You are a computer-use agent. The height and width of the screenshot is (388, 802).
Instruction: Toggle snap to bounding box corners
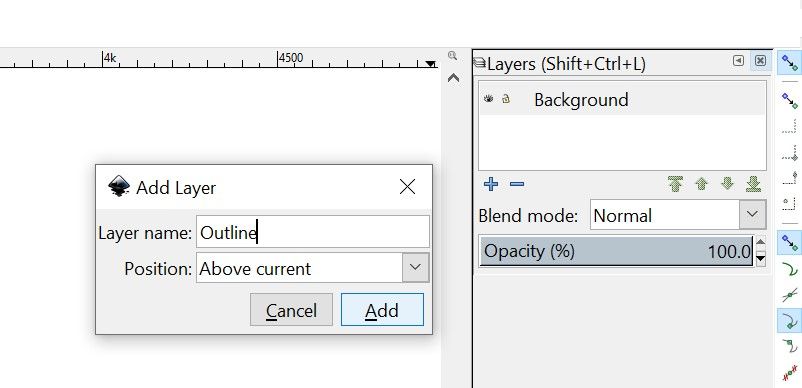coord(790,153)
